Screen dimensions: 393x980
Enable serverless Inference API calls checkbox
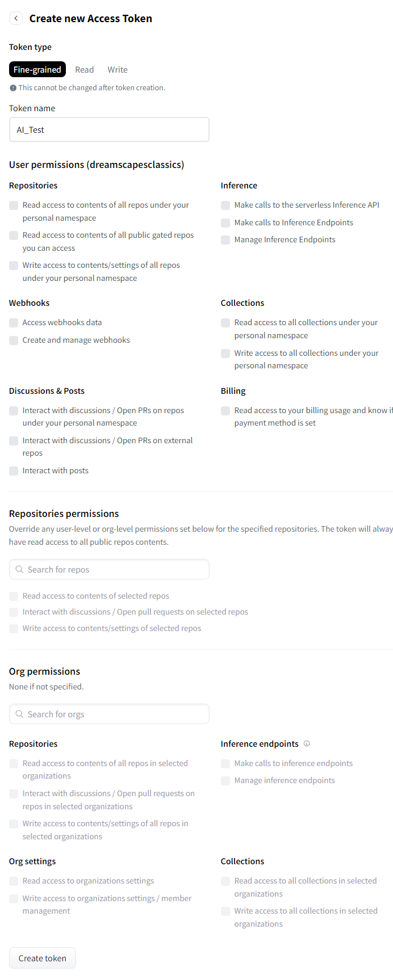click(225, 205)
